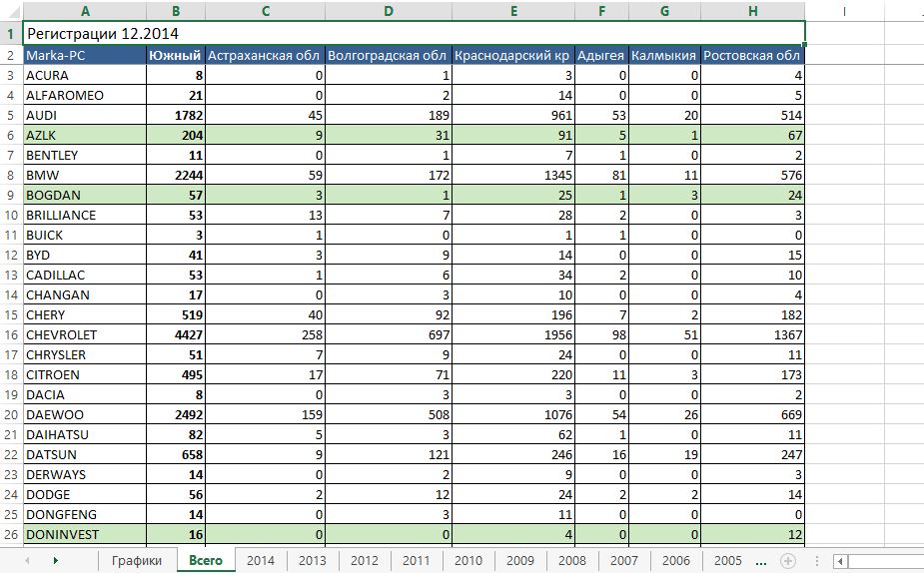Viewport: 924px width, 573px height.
Task: Click title cell Регистрации 12.2014
Action: (x=414, y=34)
